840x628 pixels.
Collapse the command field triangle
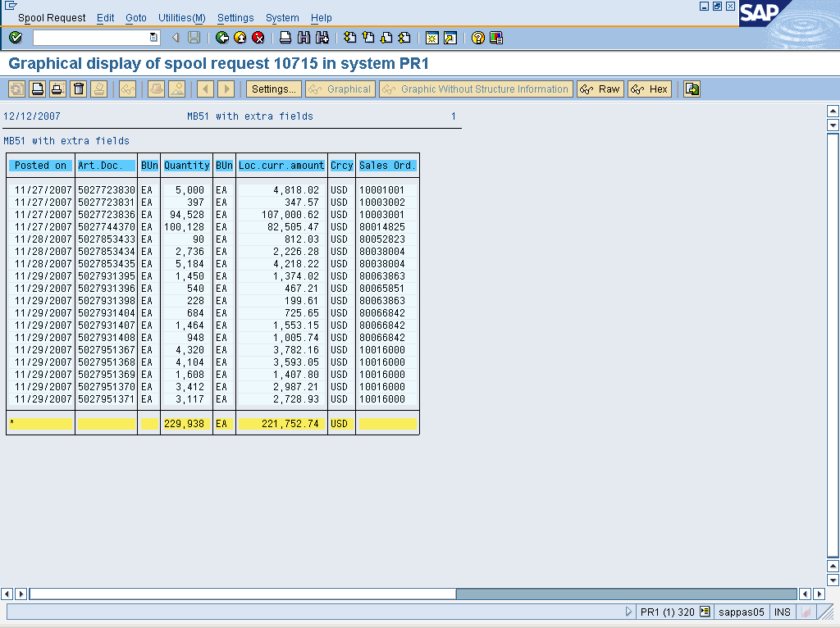point(176,38)
